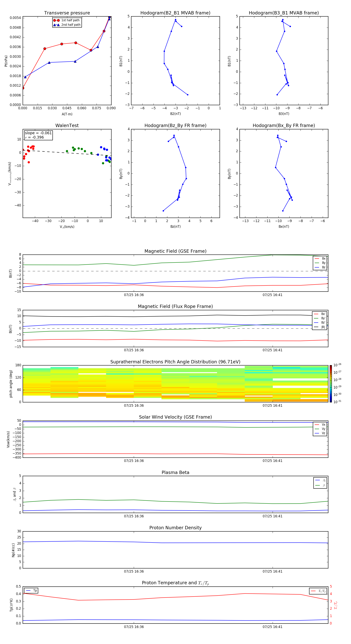
Task: Select the 'Vy' velocity legend entry
Action: coord(320,429)
